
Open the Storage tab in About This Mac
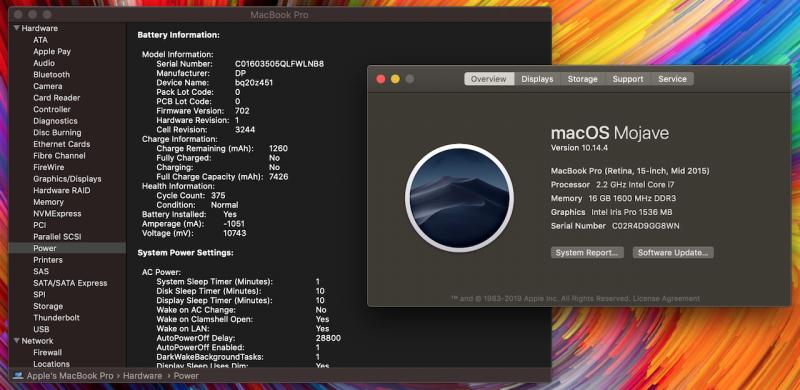(583, 79)
